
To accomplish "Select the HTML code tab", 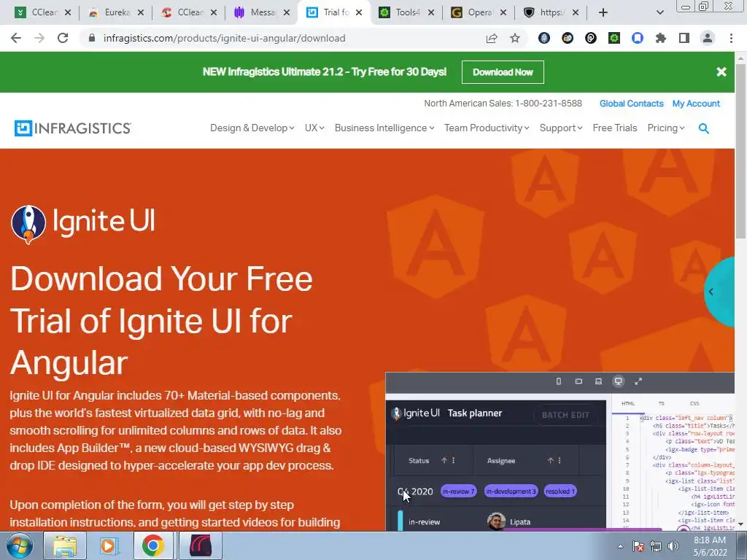I will [x=628, y=403].
